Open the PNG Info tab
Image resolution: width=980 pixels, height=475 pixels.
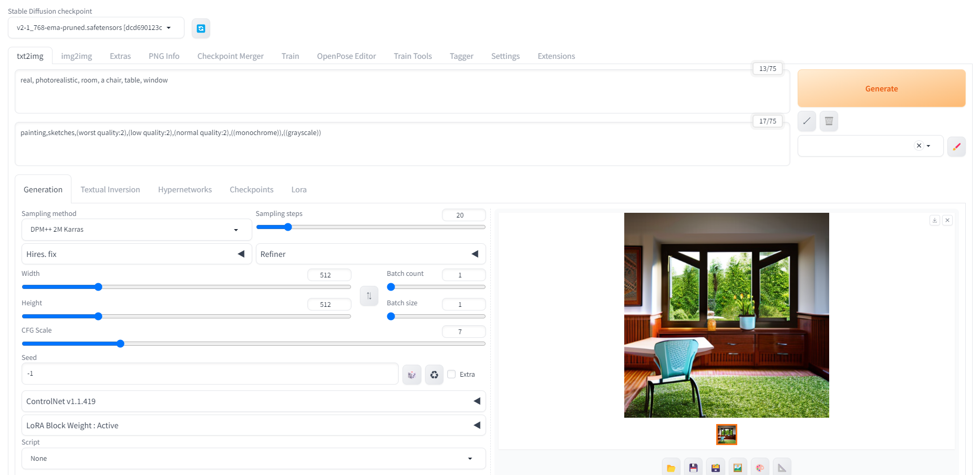(x=164, y=56)
